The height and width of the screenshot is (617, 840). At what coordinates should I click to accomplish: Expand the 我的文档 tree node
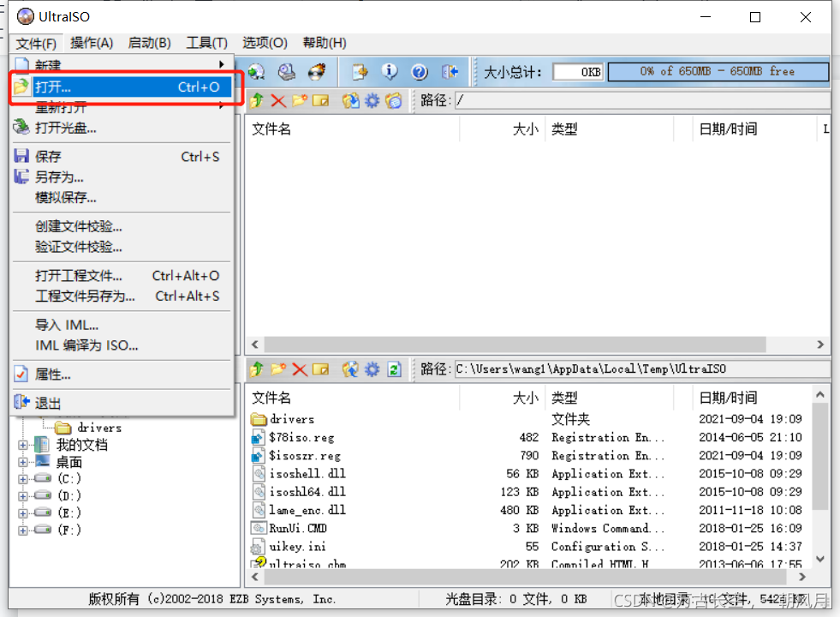22,445
